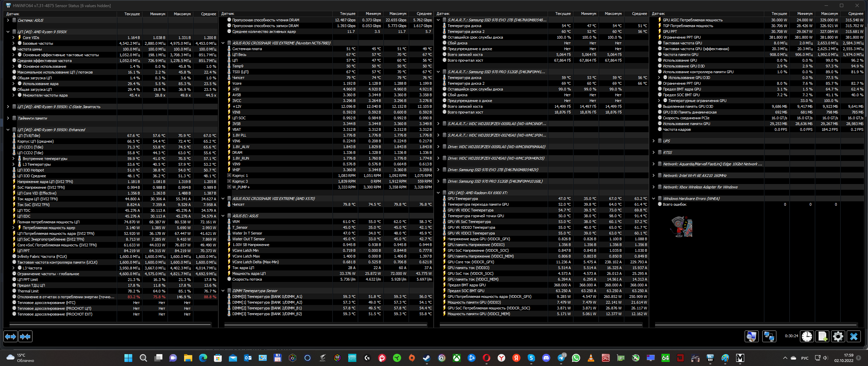868x366 pixels.
Task: Click the expand-layout left-right arrows button
Action: click(11, 337)
